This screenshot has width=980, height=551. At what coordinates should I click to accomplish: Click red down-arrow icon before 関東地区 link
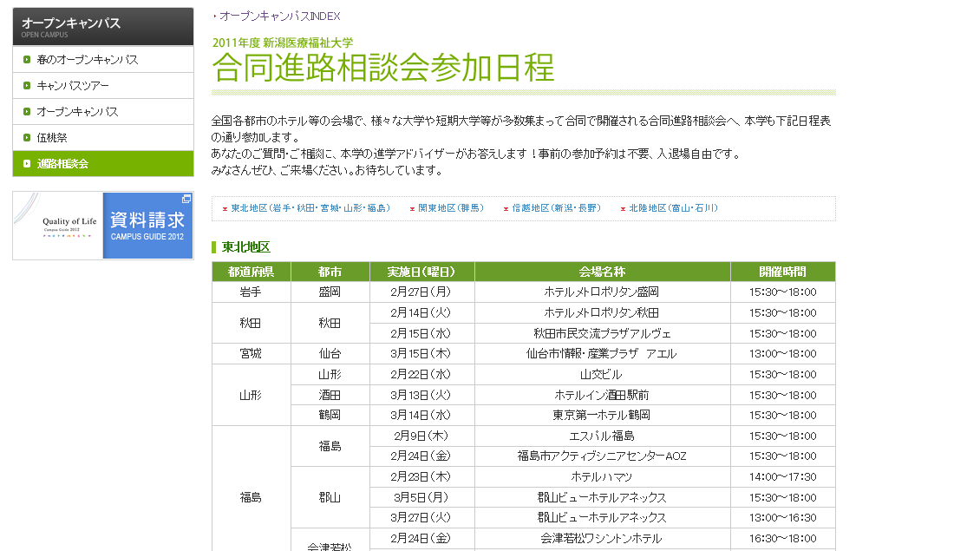coord(412,209)
